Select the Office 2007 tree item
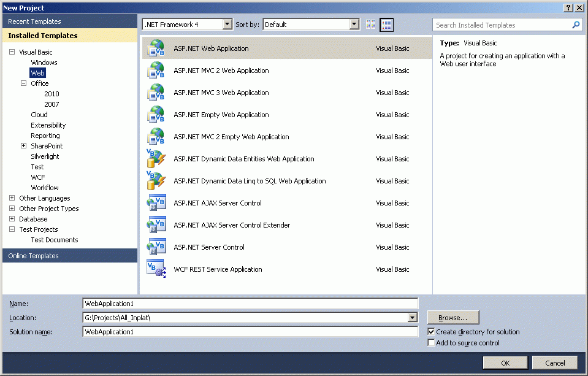 52,104
